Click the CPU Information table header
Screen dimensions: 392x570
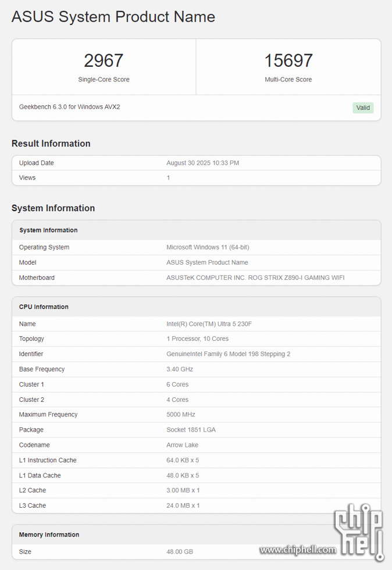[x=44, y=307]
